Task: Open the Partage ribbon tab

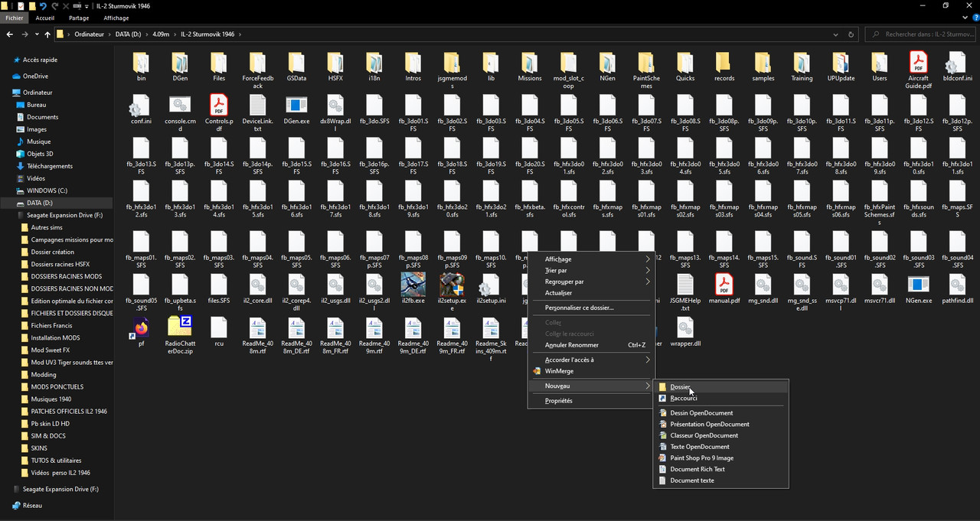Action: click(79, 18)
